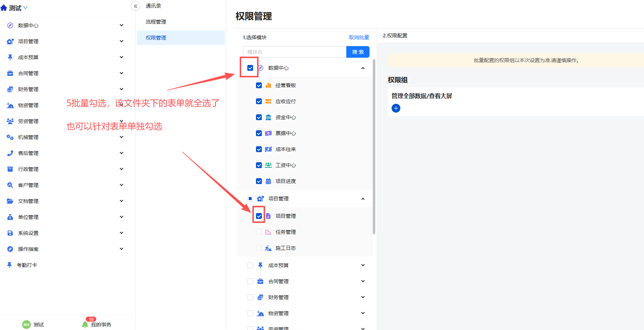Click the module list vertical scrollbar
This screenshot has height=330, width=644.
click(x=374, y=145)
